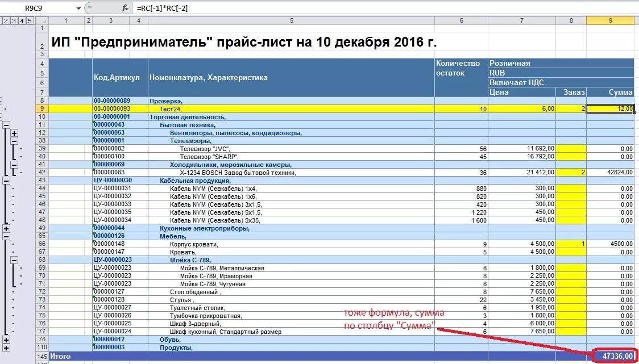The height and width of the screenshot is (364, 639).
Task: Select the Шкаф 3-дверный name cell
Action: 292,324
